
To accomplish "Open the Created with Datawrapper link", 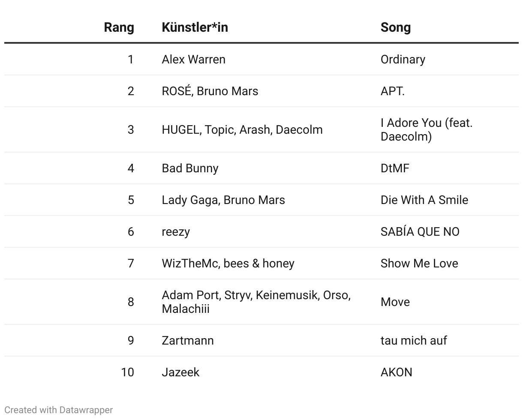I will coord(59,410).
